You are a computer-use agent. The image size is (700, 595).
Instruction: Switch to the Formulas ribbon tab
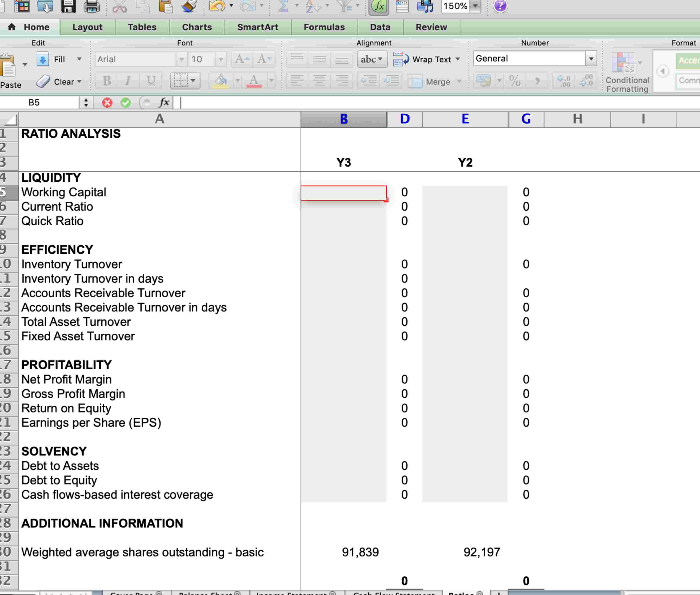pos(324,27)
